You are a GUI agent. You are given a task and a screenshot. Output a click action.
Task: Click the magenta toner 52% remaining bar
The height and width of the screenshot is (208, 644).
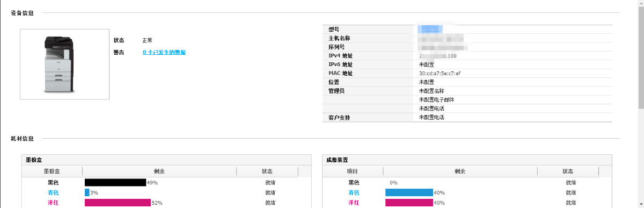pos(118,203)
